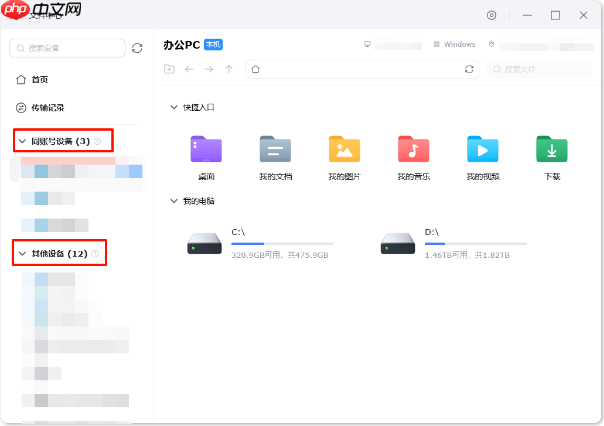Screen dimensions: 604x426
Task: Show info for 其他设备 group
Action: click(95, 253)
